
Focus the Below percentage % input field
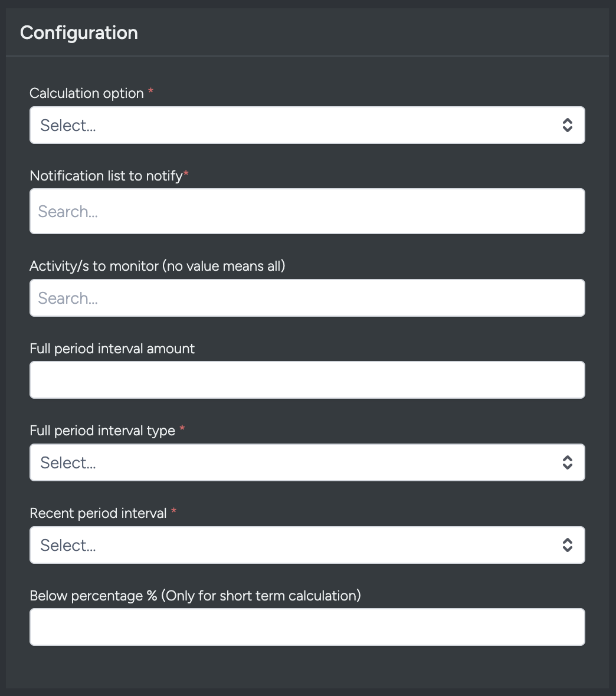pos(307,627)
